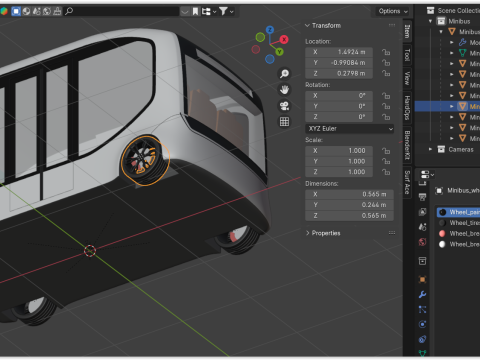Screen dimensions: 480x360
Task: Click the highlighted blue square icon in top bar
Action: (x=16, y=11)
